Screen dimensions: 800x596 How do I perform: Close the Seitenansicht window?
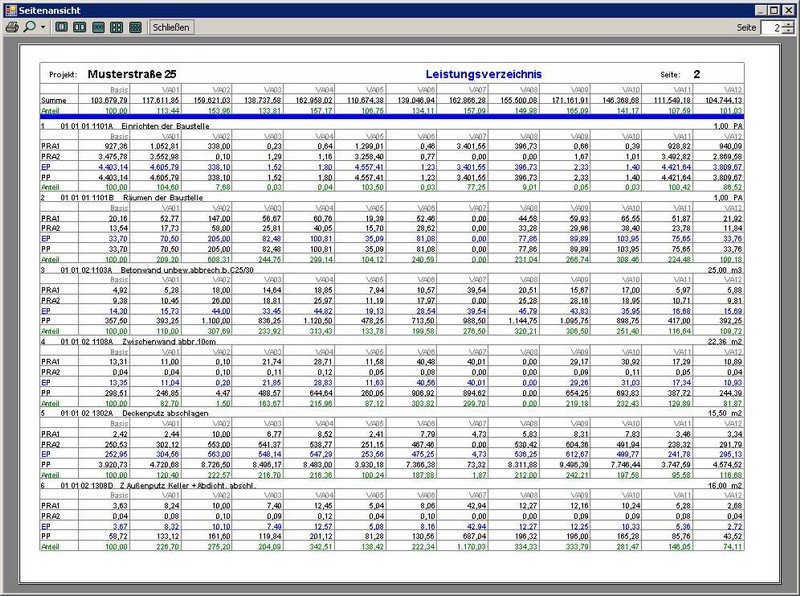click(x=789, y=8)
